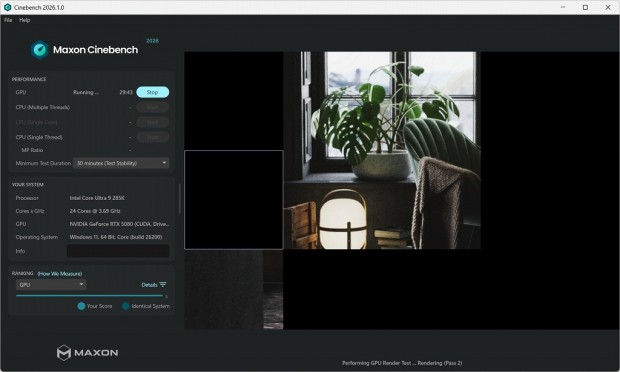Image resolution: width=620 pixels, height=372 pixels.
Task: Click the Running status text
Action: pyautogui.click(x=86, y=92)
